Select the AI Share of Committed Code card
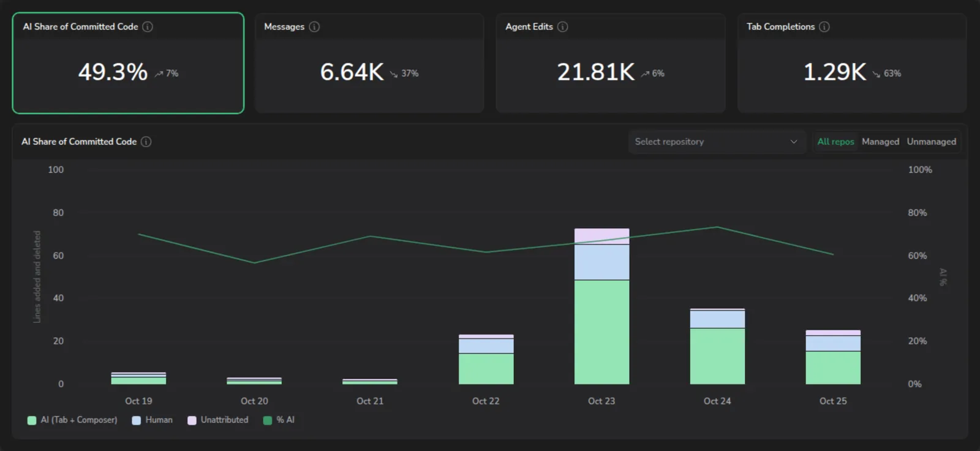Viewport: 980px width, 451px height. click(128, 63)
